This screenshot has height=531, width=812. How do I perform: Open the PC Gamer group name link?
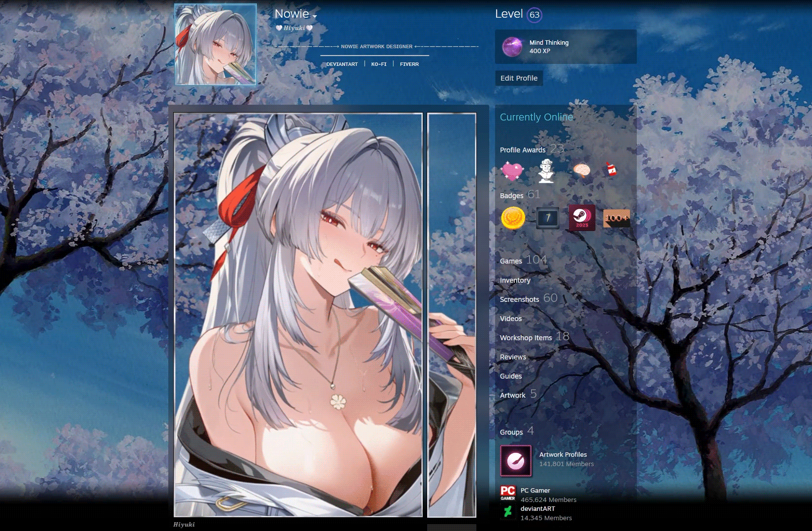pos(535,491)
